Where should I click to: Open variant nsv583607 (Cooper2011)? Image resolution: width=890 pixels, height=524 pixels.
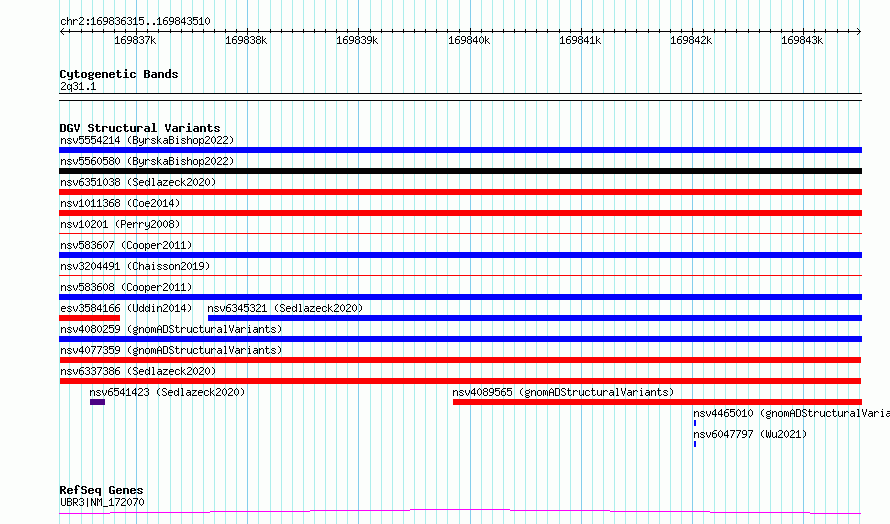tap(126, 245)
